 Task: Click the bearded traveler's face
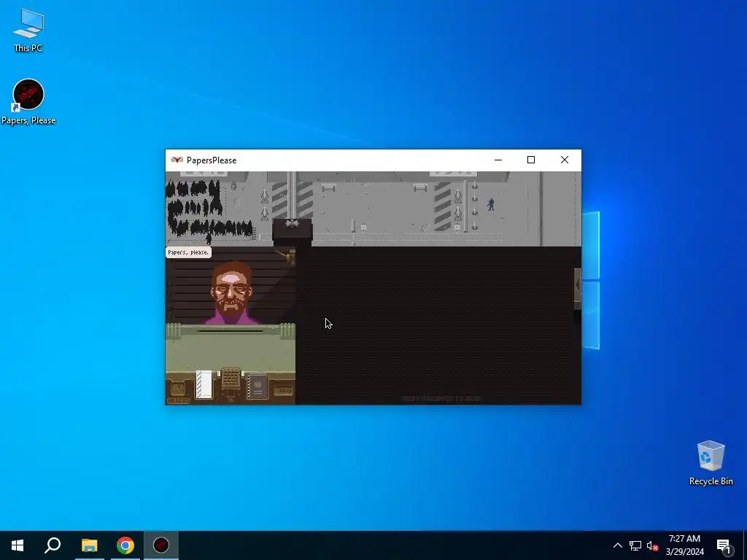point(231,289)
